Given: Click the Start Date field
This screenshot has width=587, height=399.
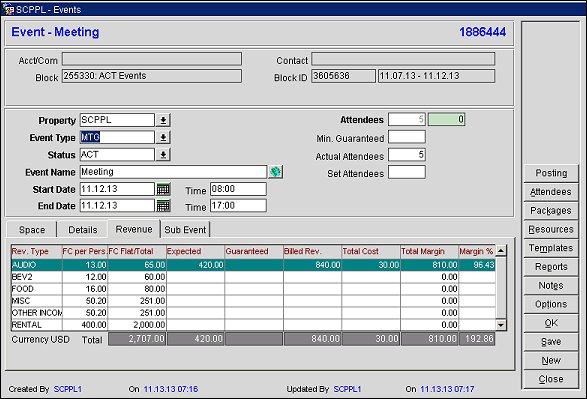Looking at the screenshot, I should pos(117,189).
